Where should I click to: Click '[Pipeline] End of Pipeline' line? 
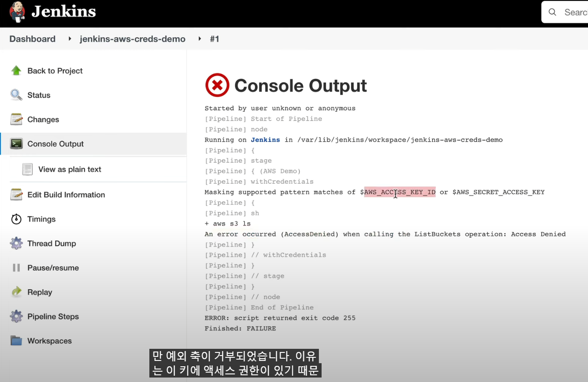coord(259,308)
